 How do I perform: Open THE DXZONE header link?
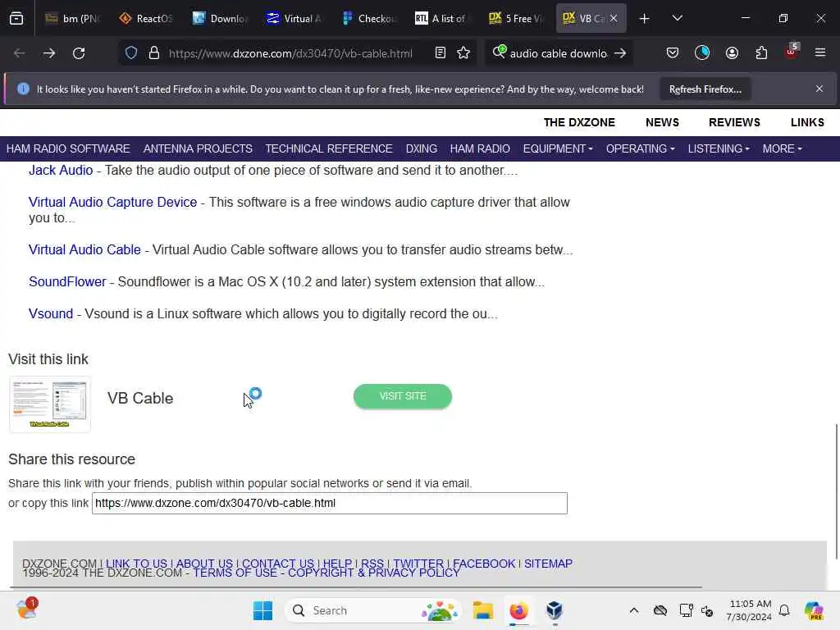click(579, 122)
